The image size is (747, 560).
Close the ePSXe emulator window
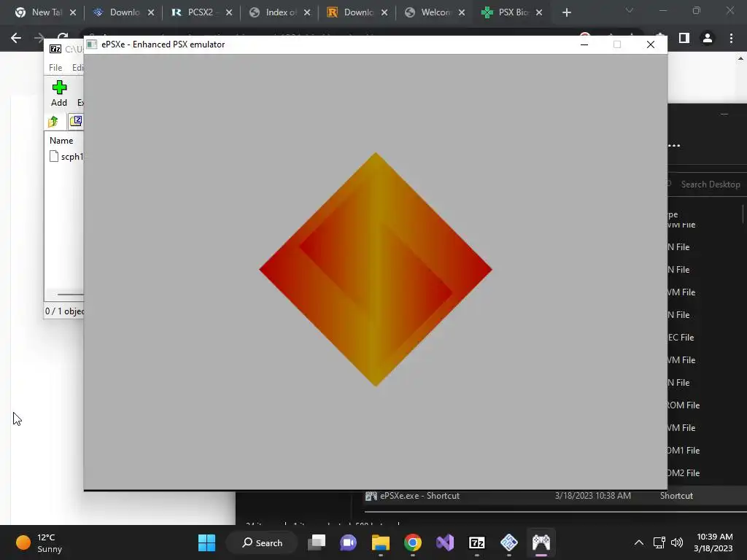click(650, 44)
